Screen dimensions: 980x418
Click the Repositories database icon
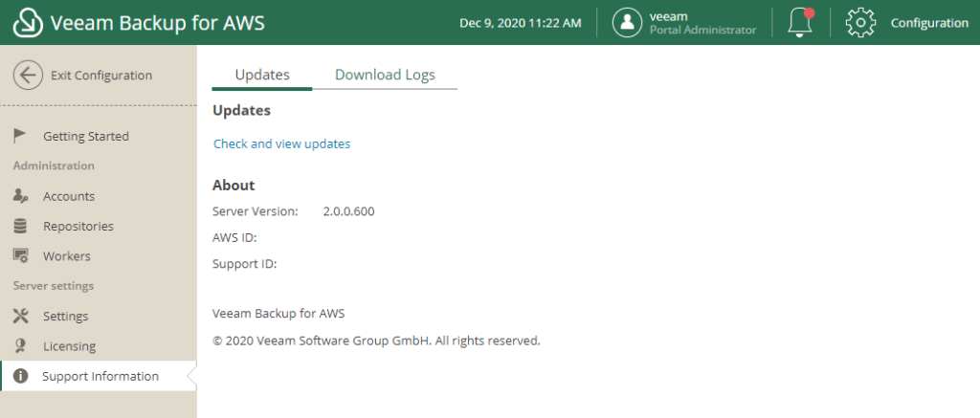pyautogui.click(x=21, y=226)
